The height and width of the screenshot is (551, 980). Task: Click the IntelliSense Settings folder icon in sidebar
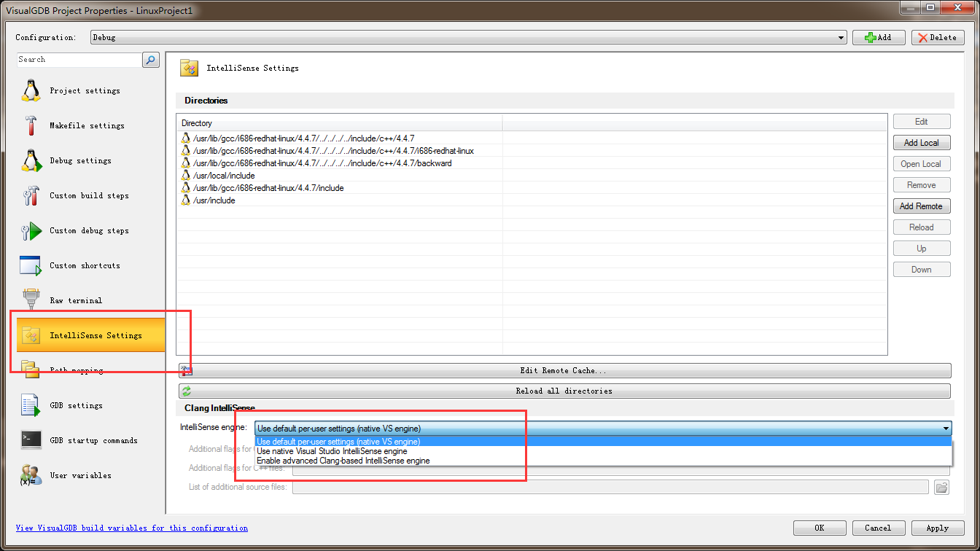tap(31, 335)
